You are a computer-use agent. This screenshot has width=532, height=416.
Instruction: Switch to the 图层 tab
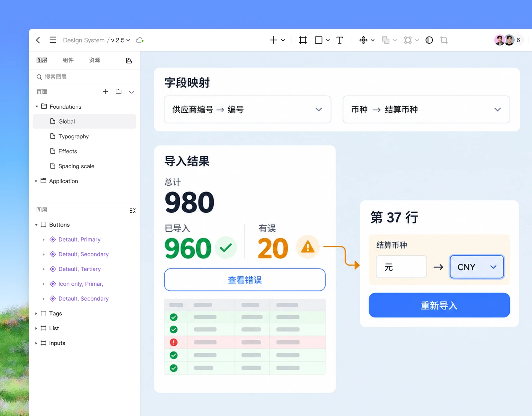pos(42,60)
